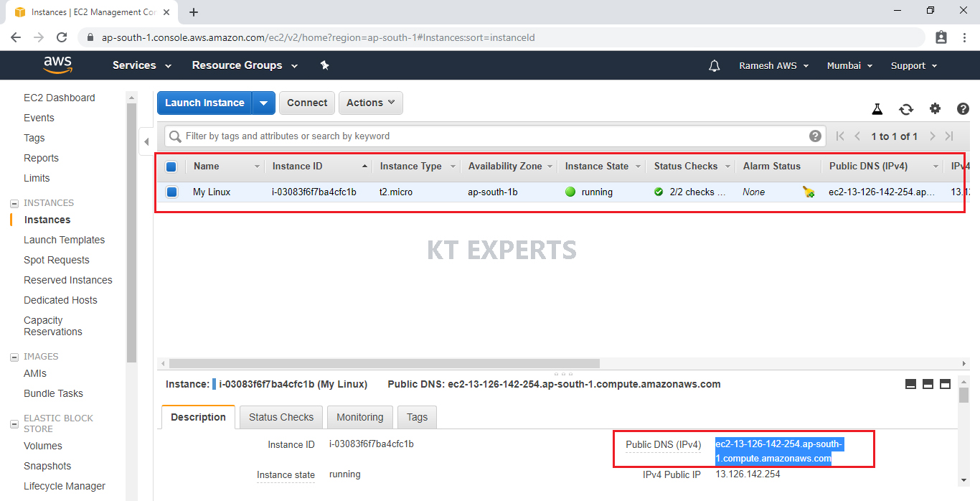
Task: Collapse the INSTANCES sidebar section
Action: (x=14, y=203)
